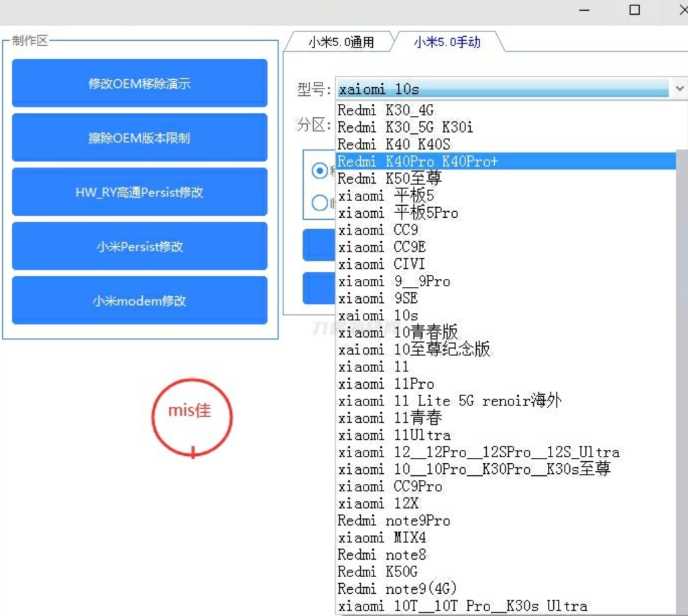Choose xiaomi 11 Lite 5G renoir海外
Screen dimensions: 688x616
click(506, 401)
